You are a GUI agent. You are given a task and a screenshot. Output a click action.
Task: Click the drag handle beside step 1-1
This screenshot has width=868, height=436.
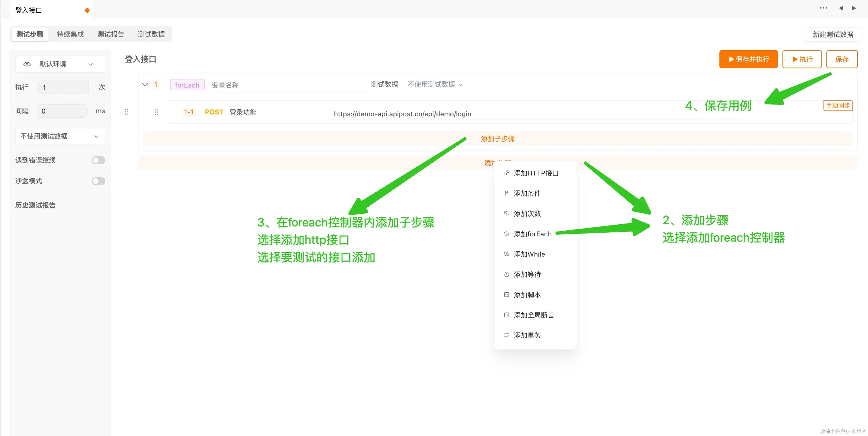[156, 112]
